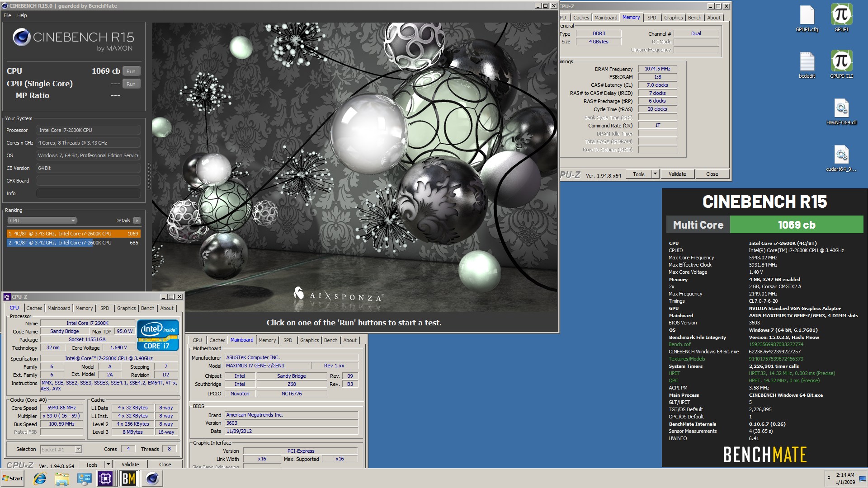The width and height of the screenshot is (868, 488).
Task: Select second ranking entry with 685 score
Action: point(73,243)
